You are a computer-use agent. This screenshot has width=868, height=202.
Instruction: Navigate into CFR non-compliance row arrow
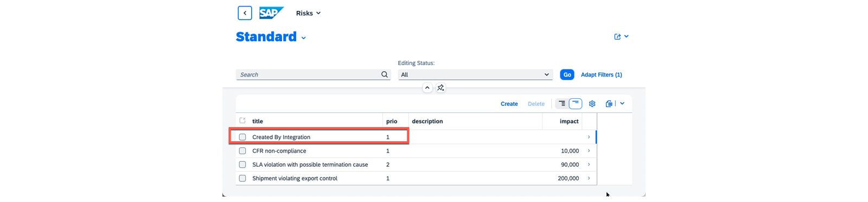pos(589,151)
